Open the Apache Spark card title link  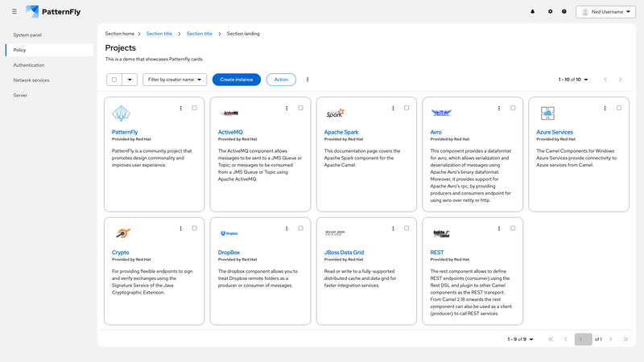pyautogui.click(x=341, y=132)
